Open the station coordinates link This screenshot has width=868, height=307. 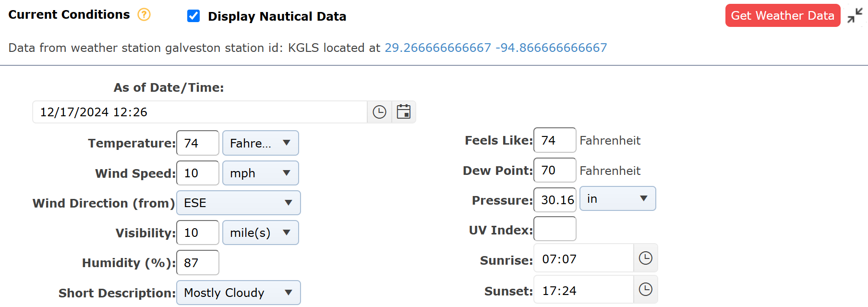495,48
